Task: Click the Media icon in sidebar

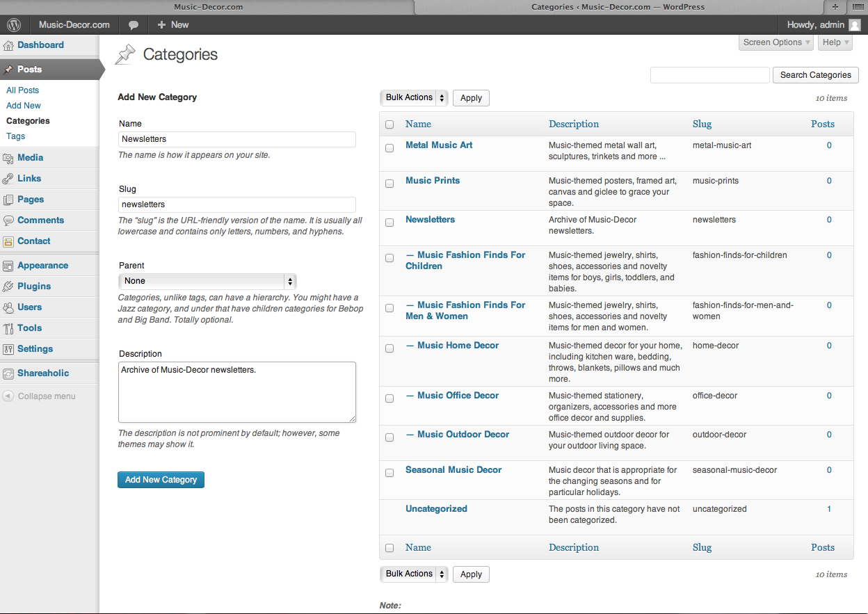Action: 8,158
